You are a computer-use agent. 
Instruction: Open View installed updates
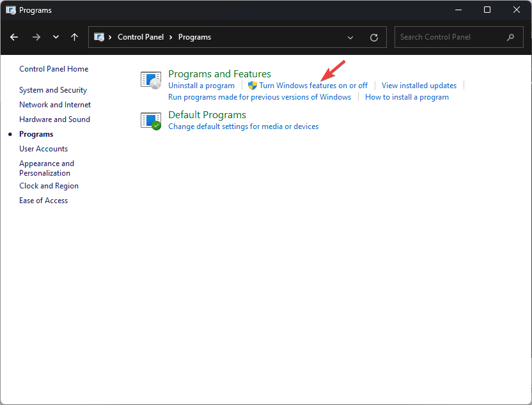(x=419, y=85)
